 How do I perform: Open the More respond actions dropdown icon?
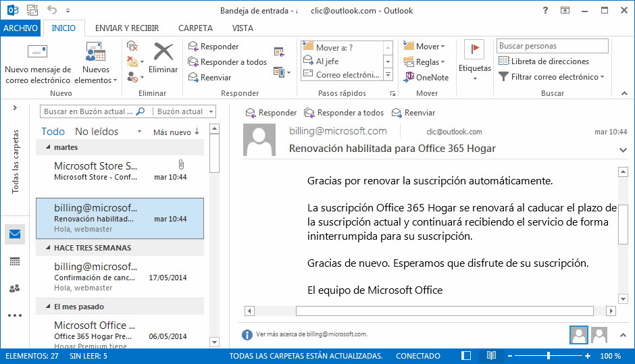(x=282, y=72)
